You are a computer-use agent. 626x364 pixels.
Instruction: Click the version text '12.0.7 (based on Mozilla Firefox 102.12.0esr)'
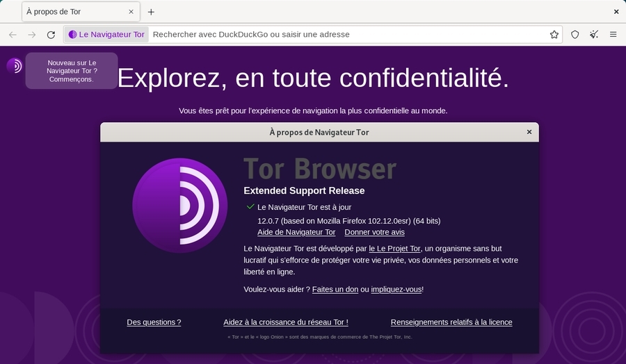tap(334, 221)
